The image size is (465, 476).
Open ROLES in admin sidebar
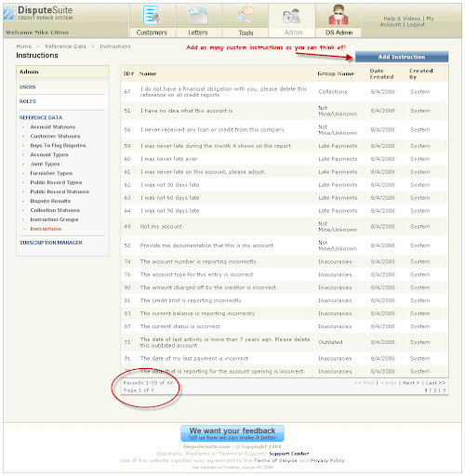click(x=28, y=101)
